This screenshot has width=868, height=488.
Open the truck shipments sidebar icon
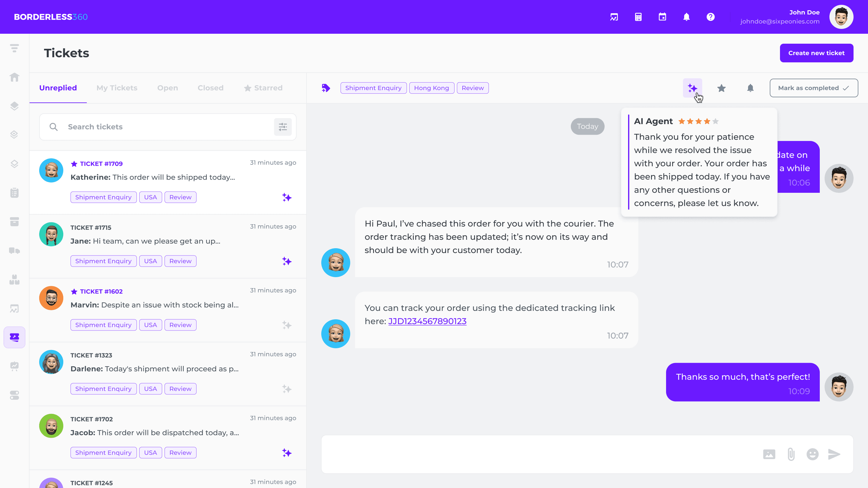(x=14, y=251)
